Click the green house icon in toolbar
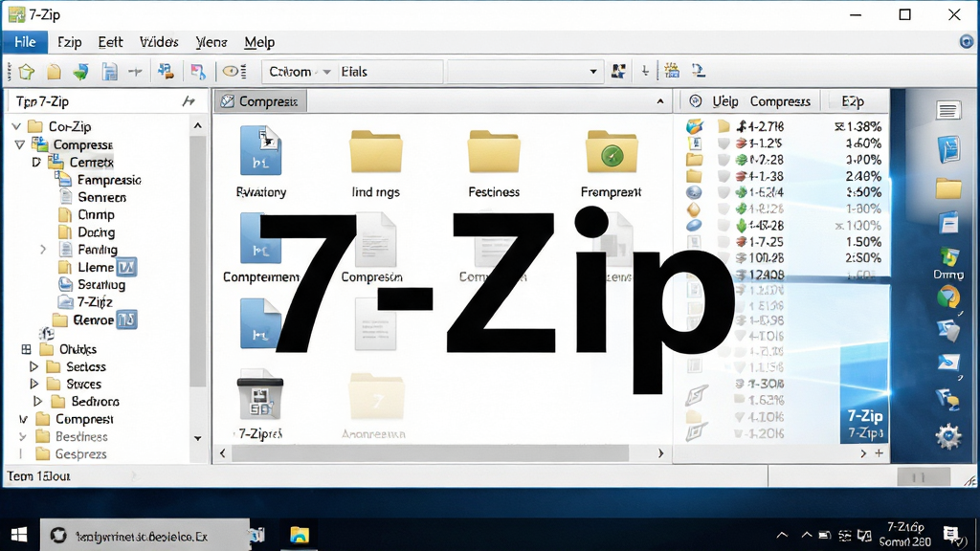 click(26, 72)
